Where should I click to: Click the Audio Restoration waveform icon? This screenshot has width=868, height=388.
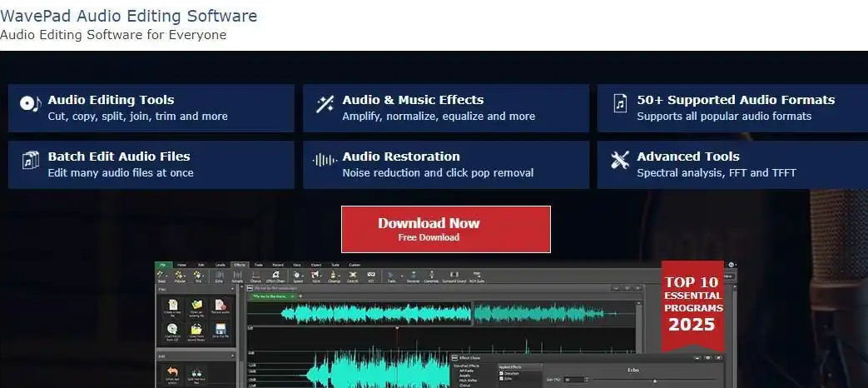point(325,161)
